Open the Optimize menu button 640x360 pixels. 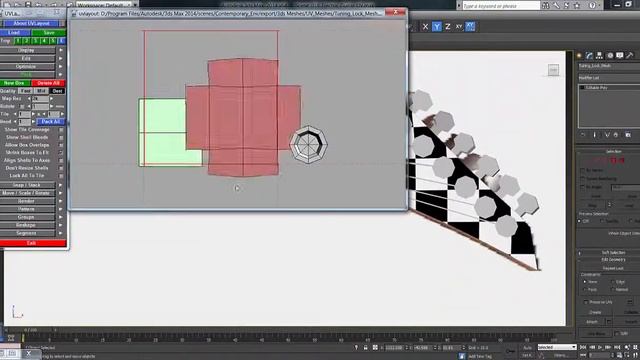pos(27,67)
